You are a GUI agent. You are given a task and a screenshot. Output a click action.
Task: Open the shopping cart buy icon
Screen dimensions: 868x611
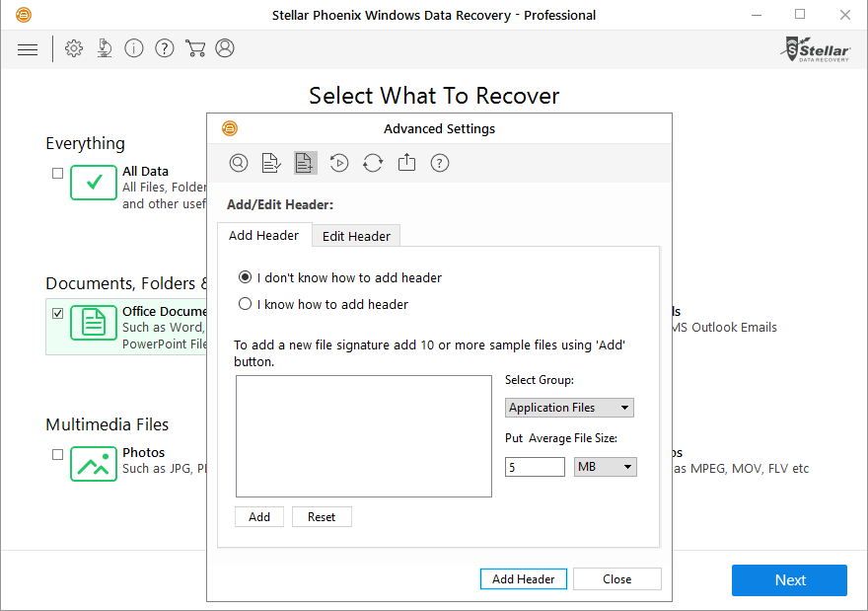(x=195, y=48)
